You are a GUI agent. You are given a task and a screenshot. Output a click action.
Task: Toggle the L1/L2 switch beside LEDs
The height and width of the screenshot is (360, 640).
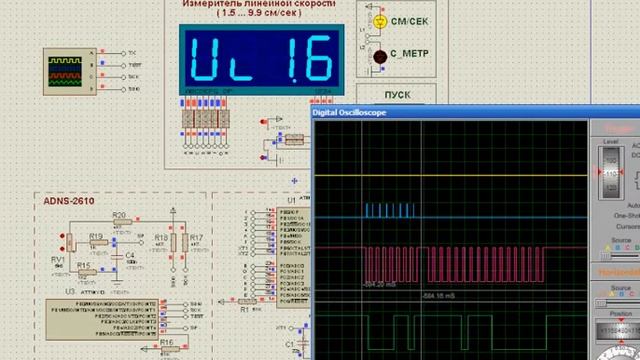pyautogui.click(x=367, y=39)
